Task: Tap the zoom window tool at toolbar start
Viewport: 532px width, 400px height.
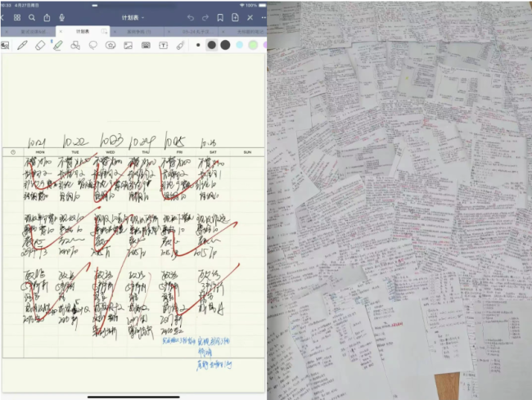Action: point(5,46)
